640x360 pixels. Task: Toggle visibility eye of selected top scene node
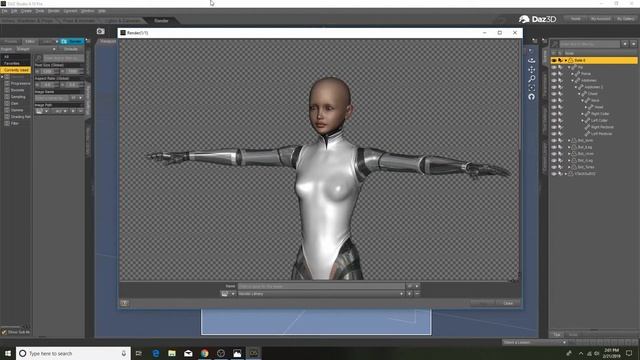554,60
